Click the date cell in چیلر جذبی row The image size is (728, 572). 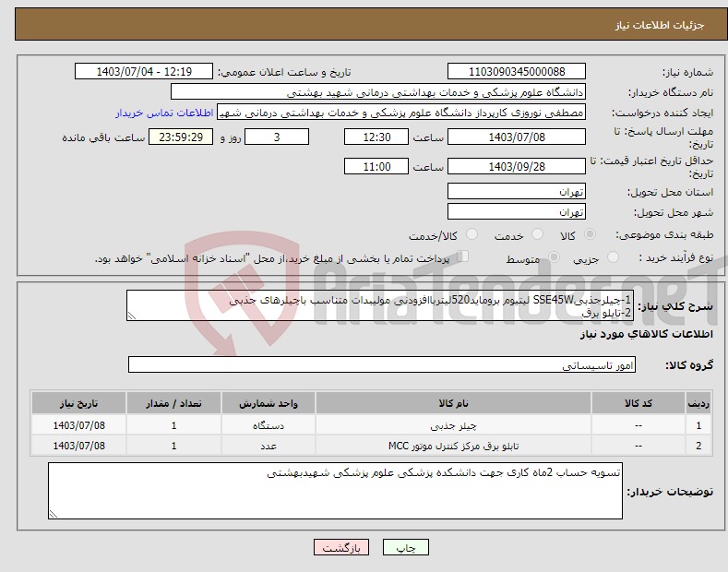click(79, 425)
